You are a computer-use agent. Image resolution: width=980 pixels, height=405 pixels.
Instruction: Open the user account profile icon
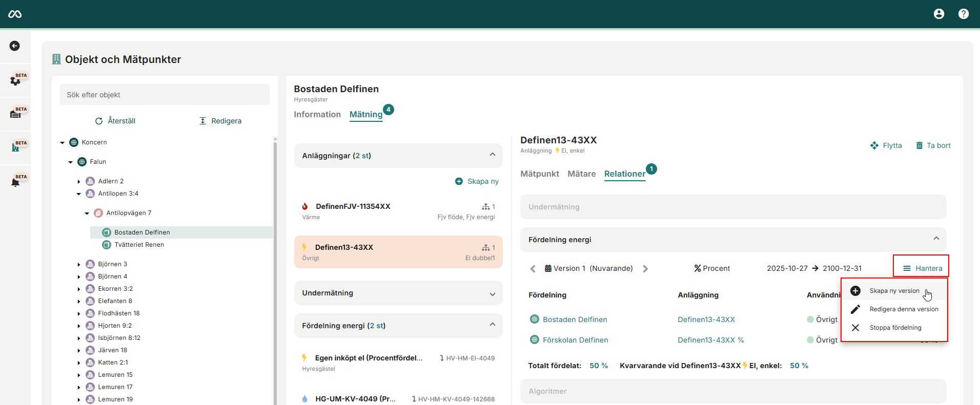(x=938, y=14)
